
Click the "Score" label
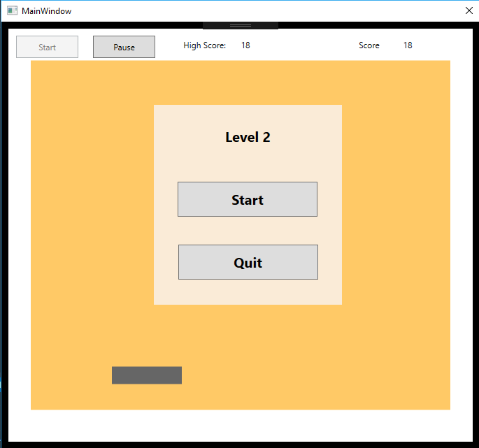click(369, 45)
